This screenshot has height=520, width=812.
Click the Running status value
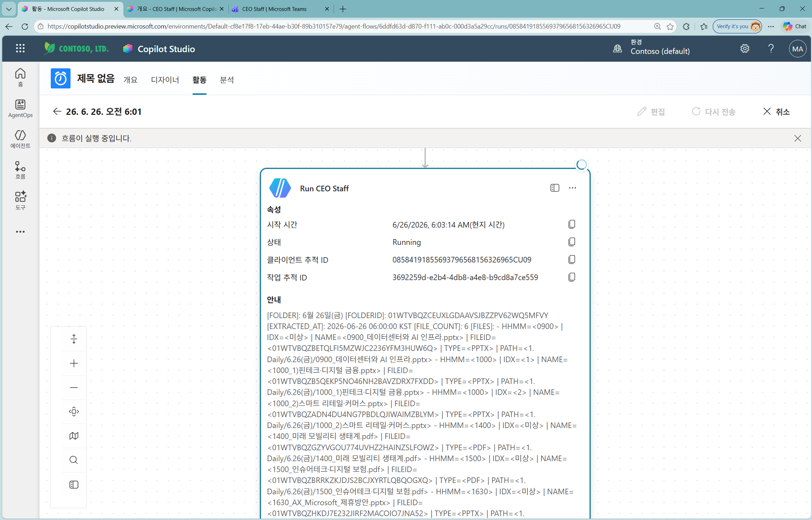(407, 242)
